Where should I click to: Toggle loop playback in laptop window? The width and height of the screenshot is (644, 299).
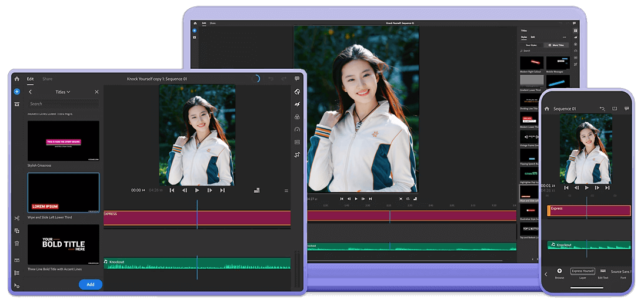408,199
